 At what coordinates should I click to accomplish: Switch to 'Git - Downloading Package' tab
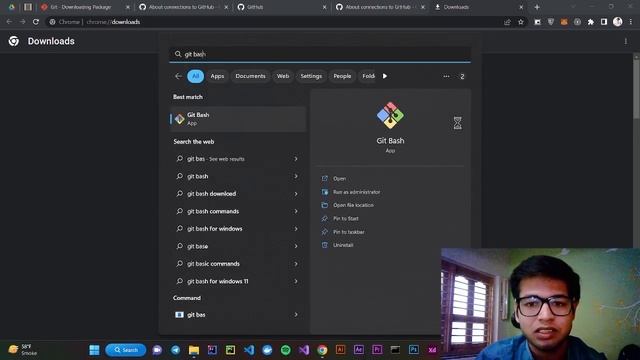tap(85, 7)
